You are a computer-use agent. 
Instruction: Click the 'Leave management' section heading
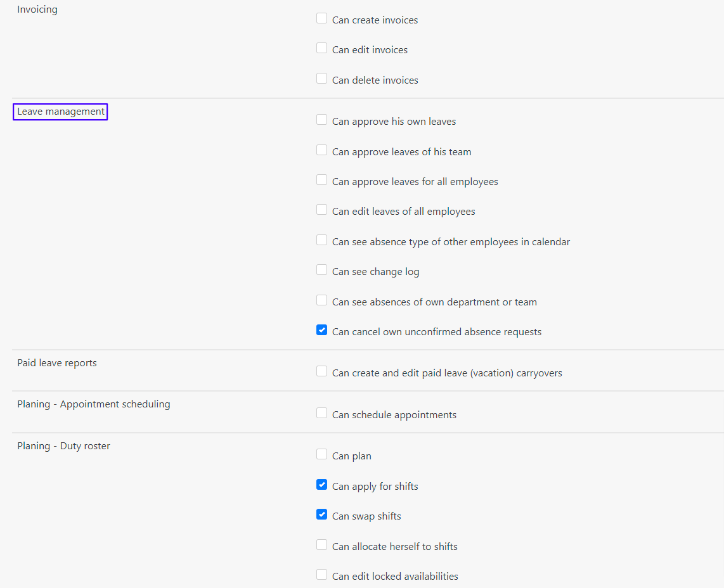coord(61,112)
